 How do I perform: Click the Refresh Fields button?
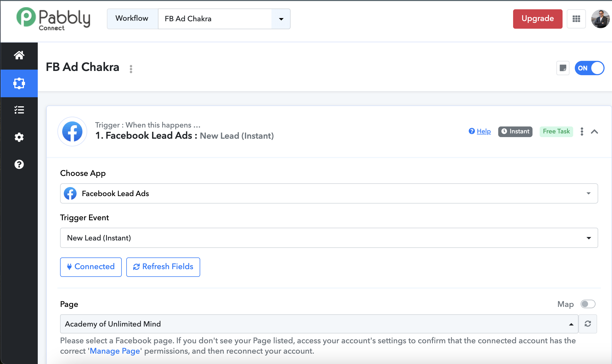click(x=163, y=267)
